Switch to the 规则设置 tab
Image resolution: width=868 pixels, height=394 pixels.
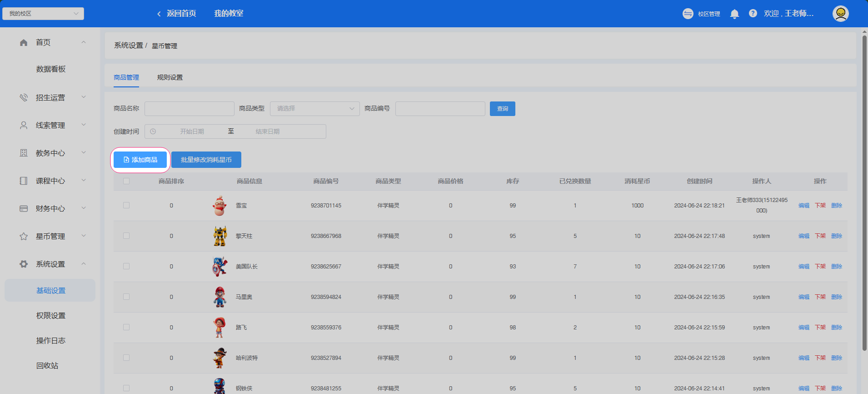[x=170, y=77]
